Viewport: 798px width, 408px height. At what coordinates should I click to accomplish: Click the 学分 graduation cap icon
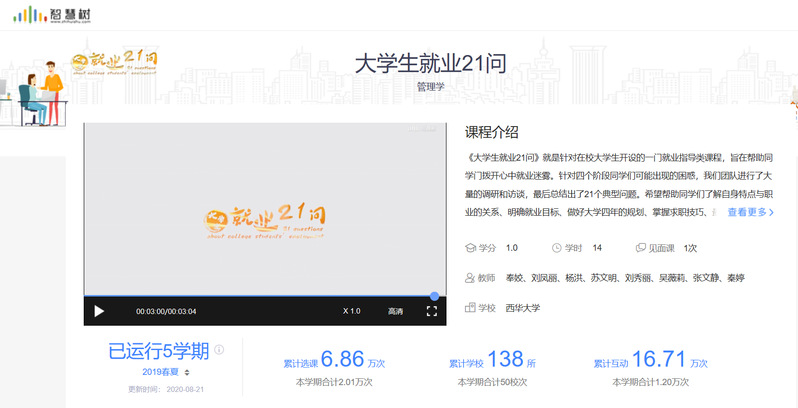coord(470,248)
